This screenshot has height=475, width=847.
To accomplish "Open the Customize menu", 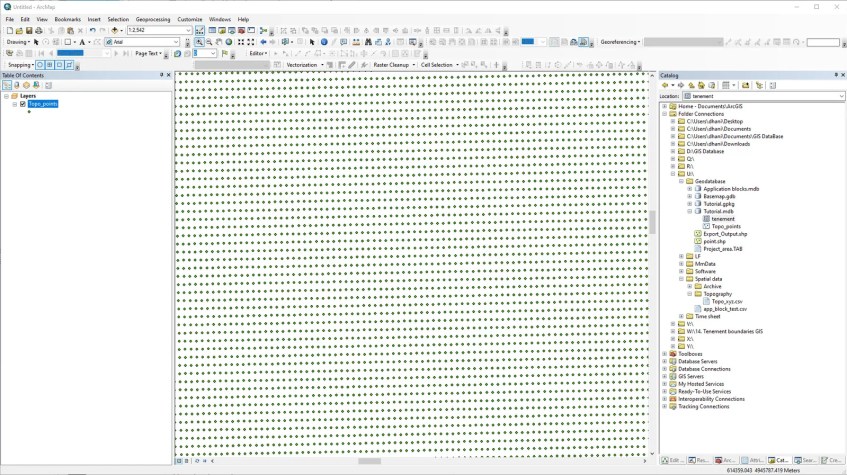I will coord(190,19).
